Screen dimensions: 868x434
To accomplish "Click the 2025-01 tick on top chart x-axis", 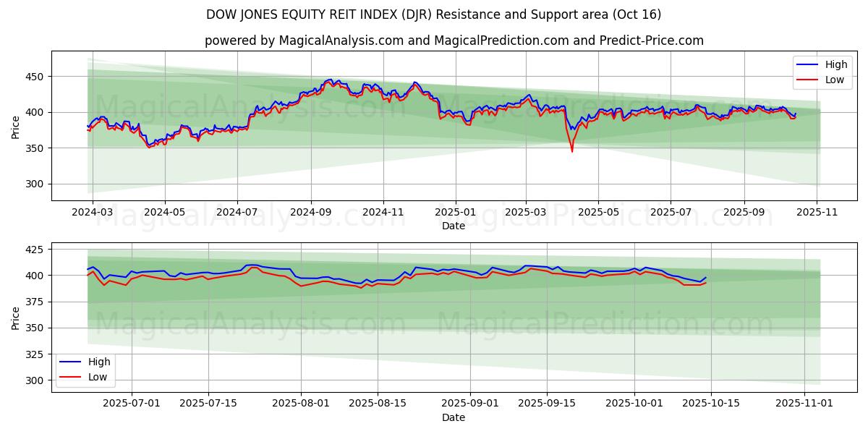I will pos(456,213).
